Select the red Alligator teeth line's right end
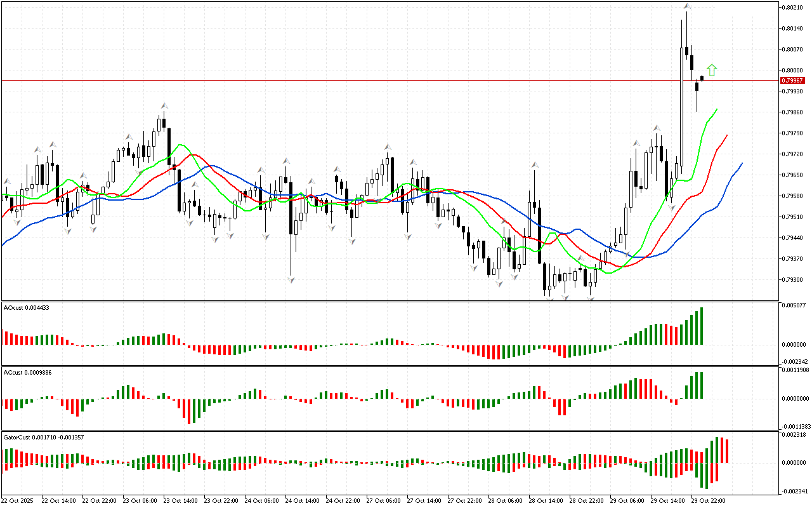Screen dimensions: 812x508 click(x=726, y=135)
